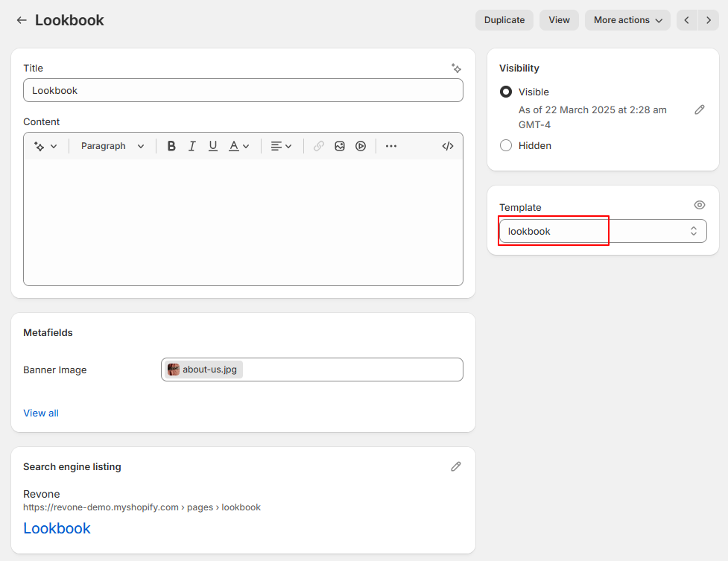Click the Duplicate button
Viewport: 728px width, 561px height.
(x=504, y=20)
